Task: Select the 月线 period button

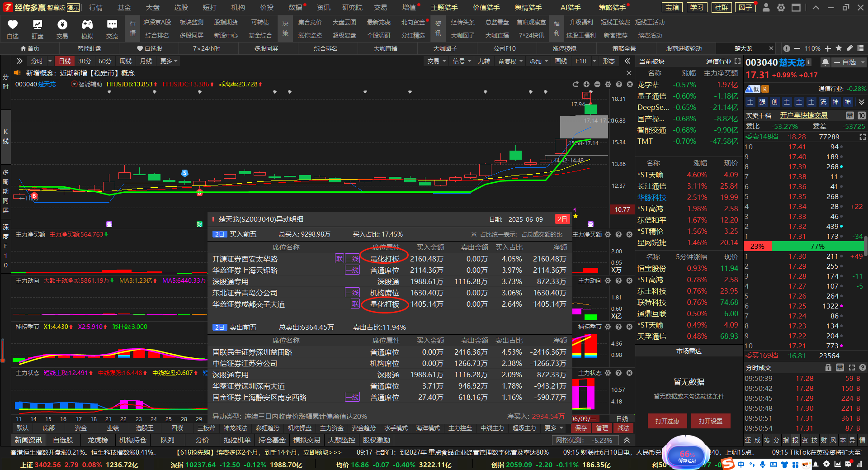Action: click(146, 61)
